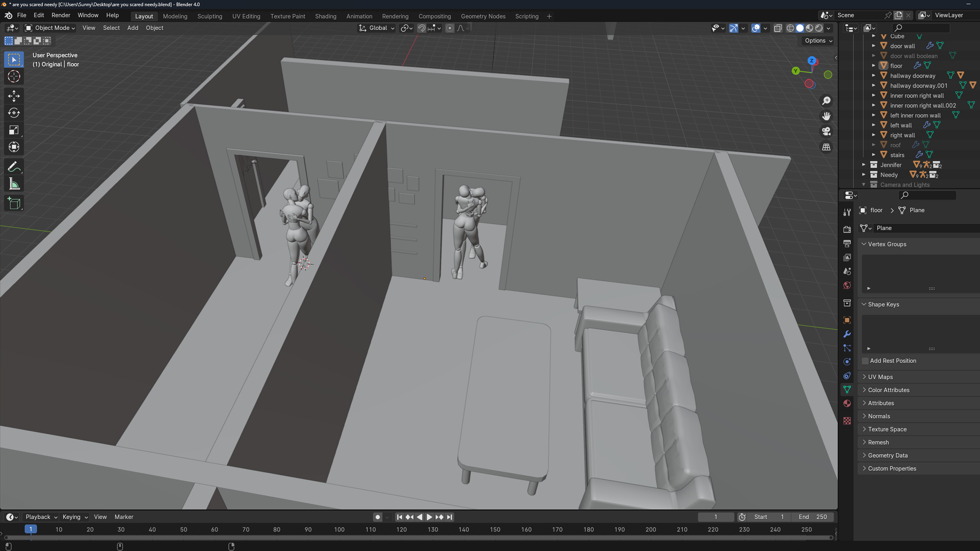The width and height of the screenshot is (980, 551).
Task: Click the viewport zoom magnifier icon
Action: click(x=826, y=101)
